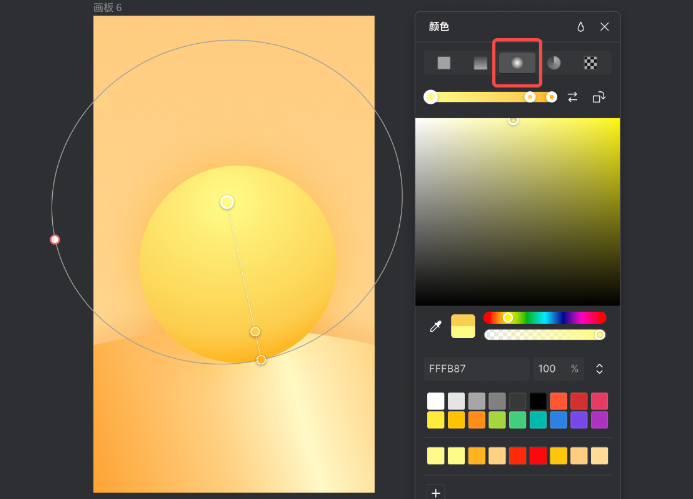This screenshot has height=499, width=693.
Task: Click the reverse gradient stops icon
Action: [x=573, y=97]
